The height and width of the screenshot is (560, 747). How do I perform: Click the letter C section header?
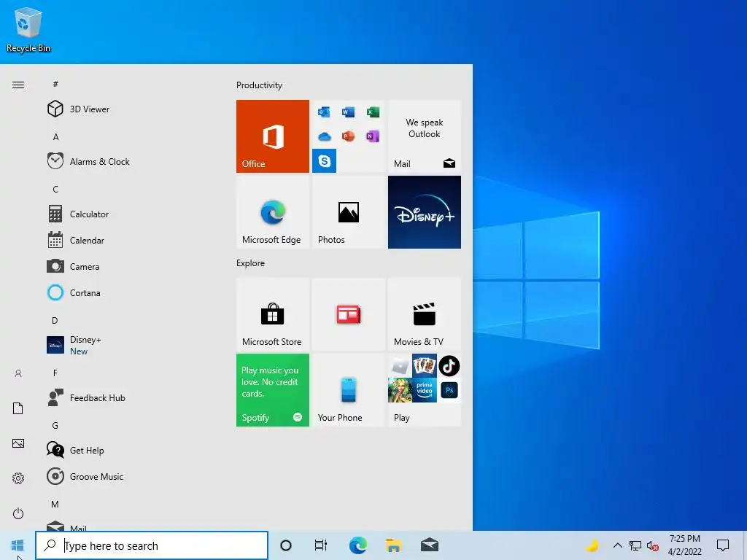point(55,189)
